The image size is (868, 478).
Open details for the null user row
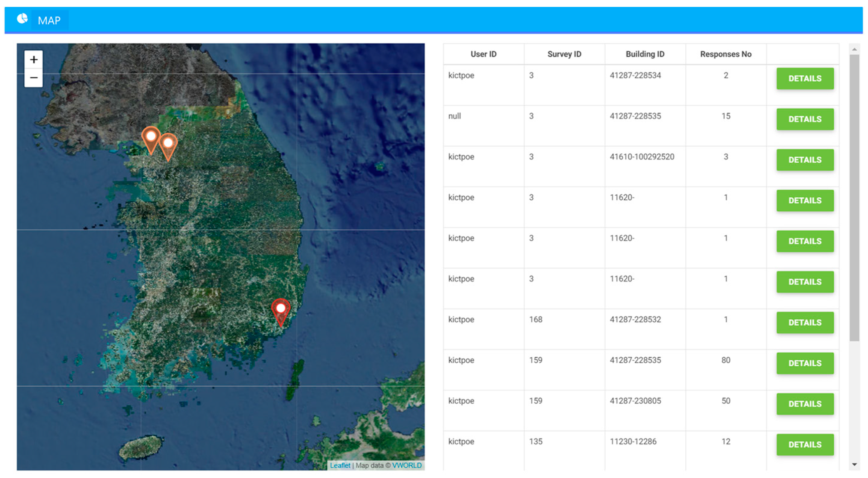click(805, 119)
